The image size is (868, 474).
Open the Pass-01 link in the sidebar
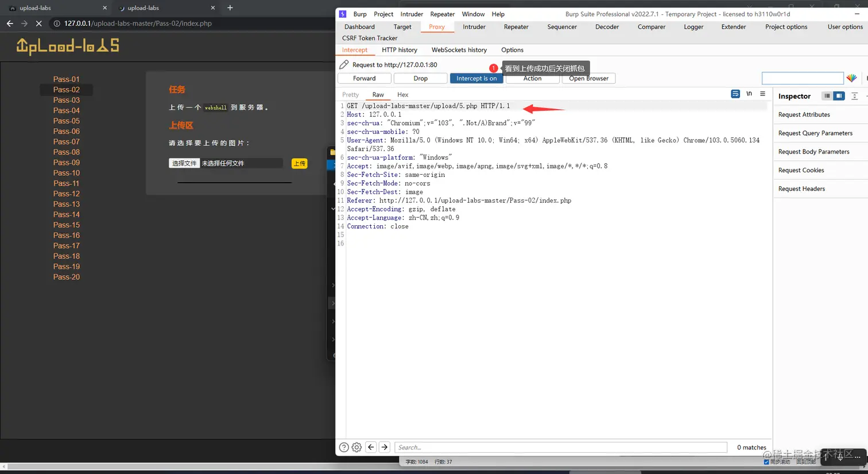click(67, 79)
